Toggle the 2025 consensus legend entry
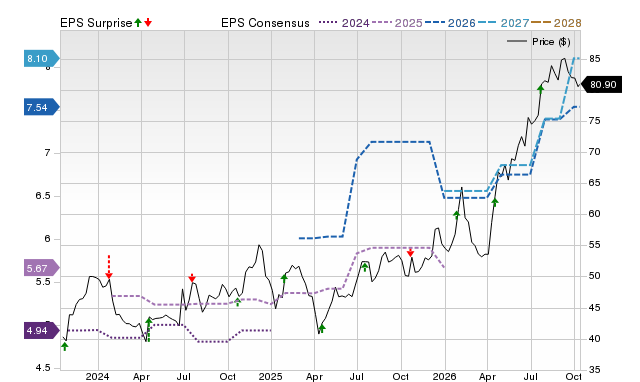Image resolution: width=640 pixels, height=382 pixels. tap(397, 23)
